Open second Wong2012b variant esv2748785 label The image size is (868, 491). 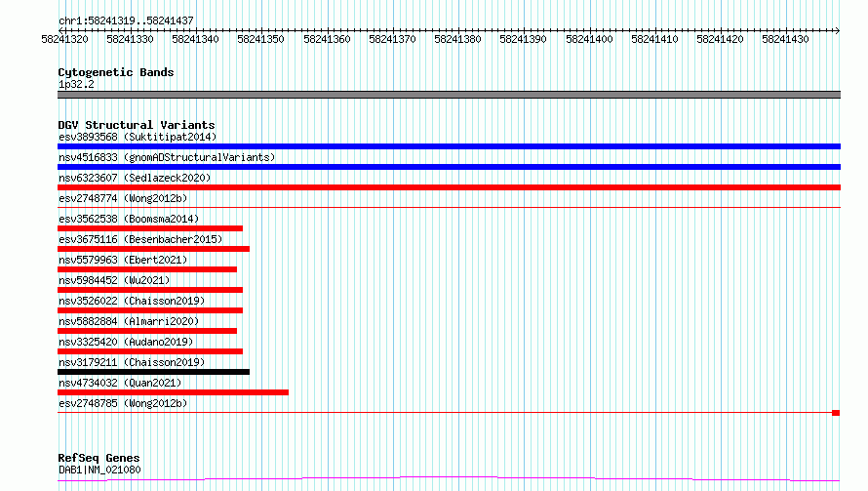click(123, 403)
